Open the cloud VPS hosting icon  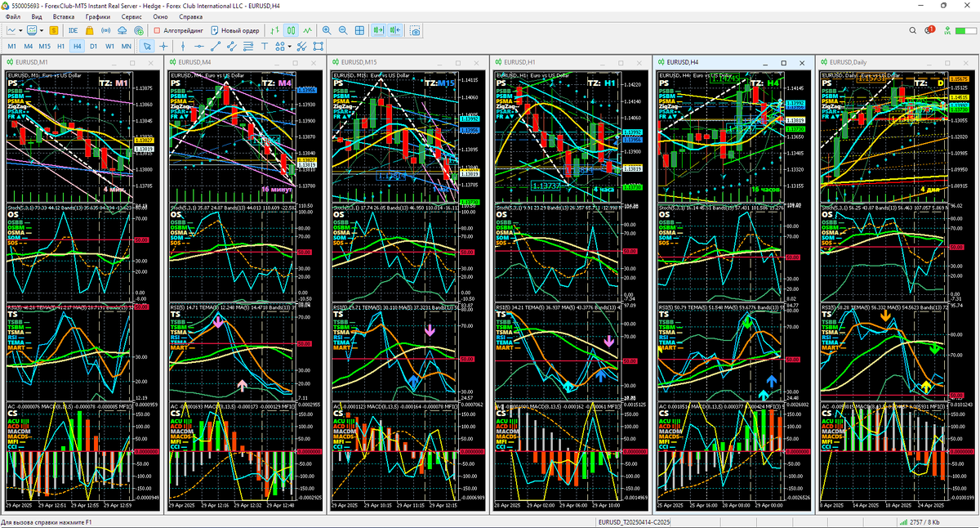[122, 30]
